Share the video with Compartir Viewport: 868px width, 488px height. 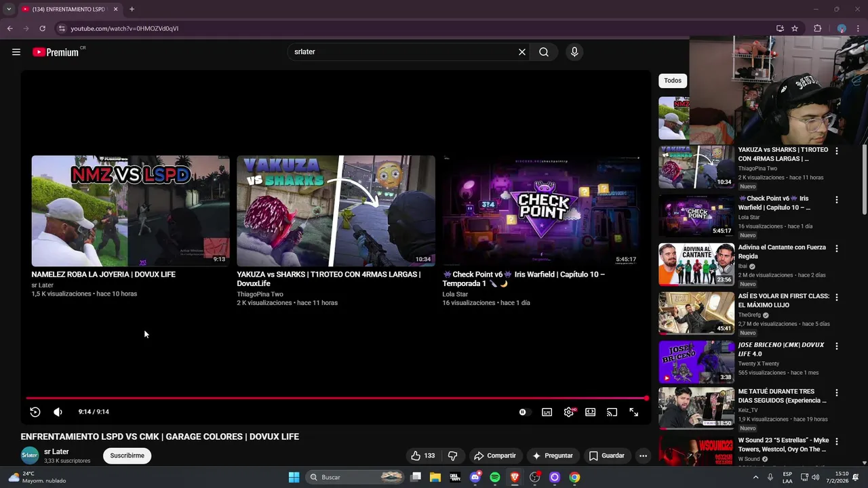(495, 456)
